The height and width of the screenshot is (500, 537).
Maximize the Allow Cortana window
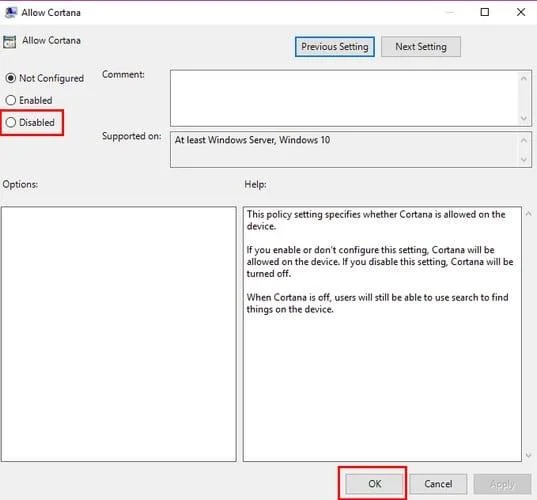tap(485, 12)
